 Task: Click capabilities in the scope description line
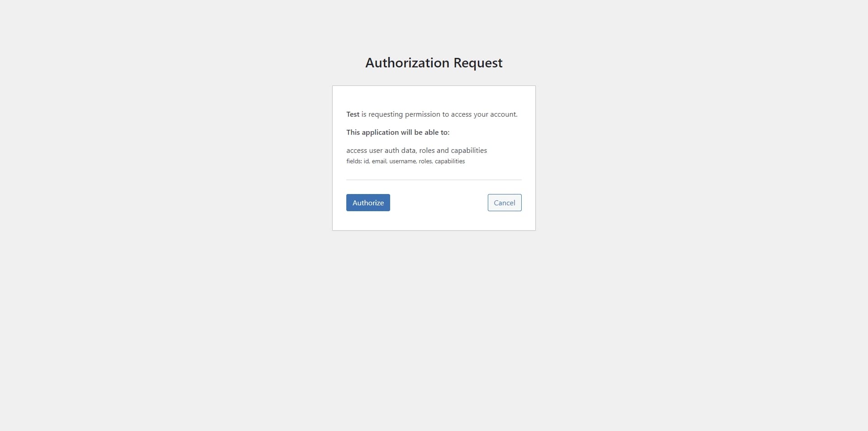tap(469, 151)
